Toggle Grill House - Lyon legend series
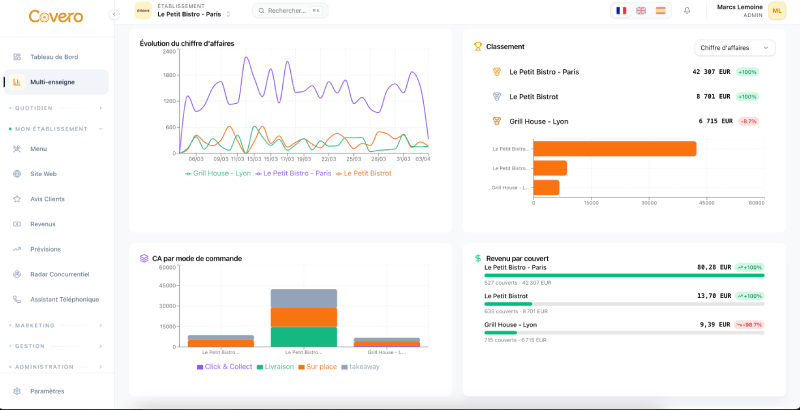 218,173
